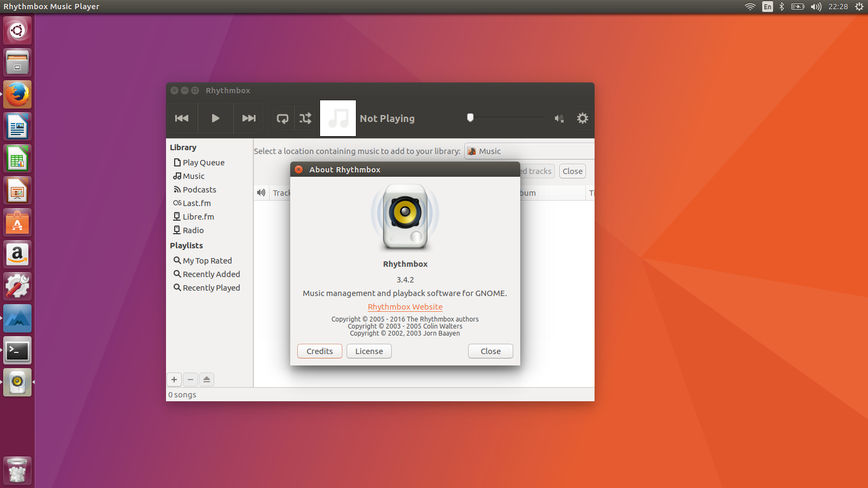
Task: Skip to next track in Rhythmbox
Action: (x=249, y=118)
